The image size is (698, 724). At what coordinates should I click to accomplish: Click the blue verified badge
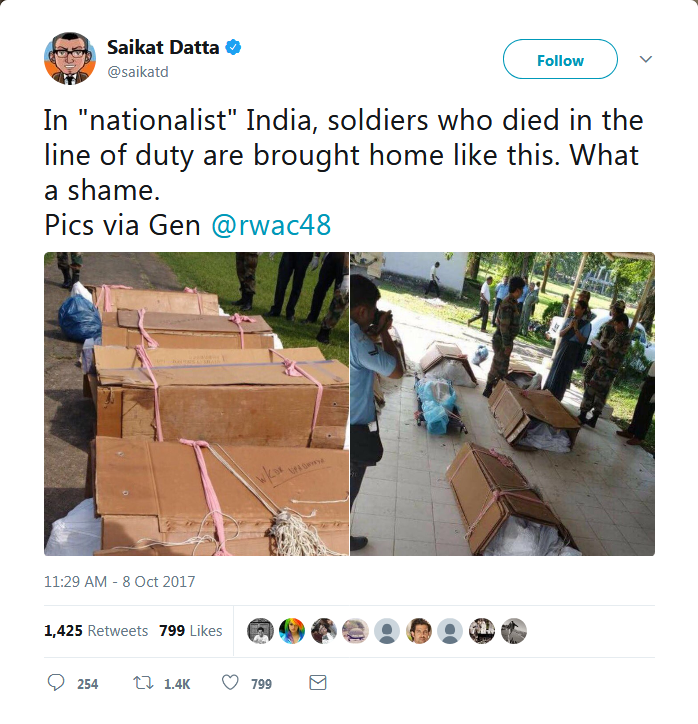(233, 47)
